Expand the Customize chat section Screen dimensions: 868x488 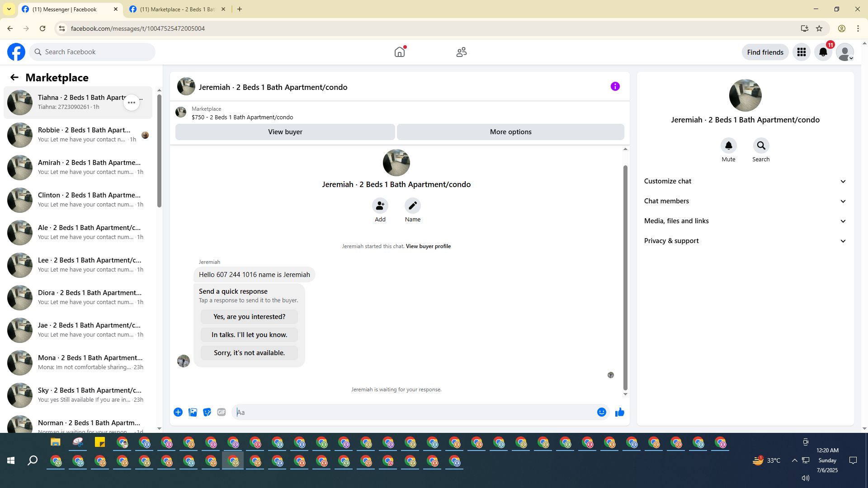point(745,181)
